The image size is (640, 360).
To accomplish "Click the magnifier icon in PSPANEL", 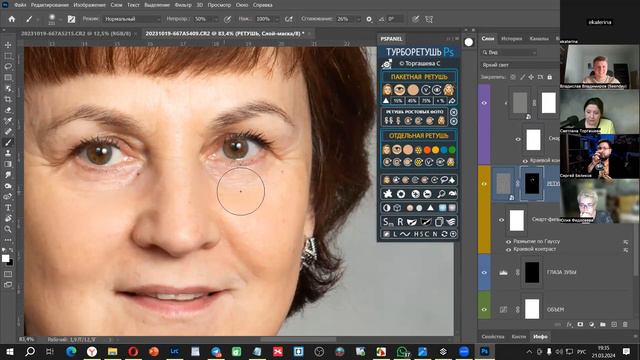I will pyautogui.click(x=441, y=194).
